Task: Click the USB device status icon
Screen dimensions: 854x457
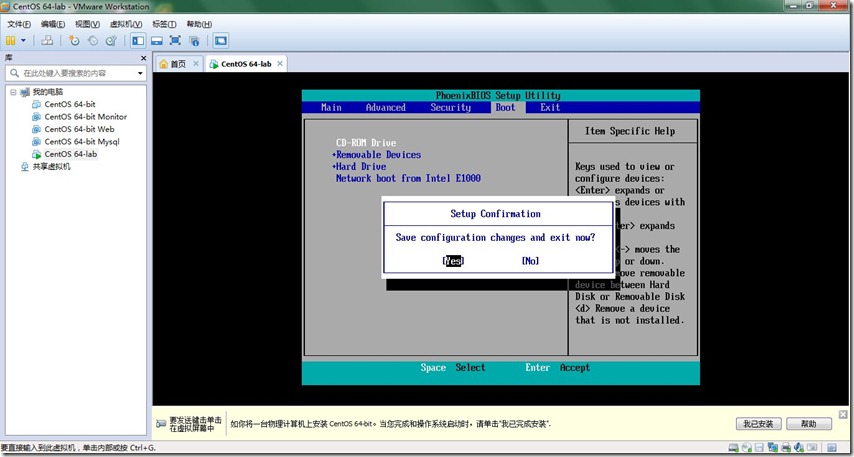Action: tap(812, 447)
